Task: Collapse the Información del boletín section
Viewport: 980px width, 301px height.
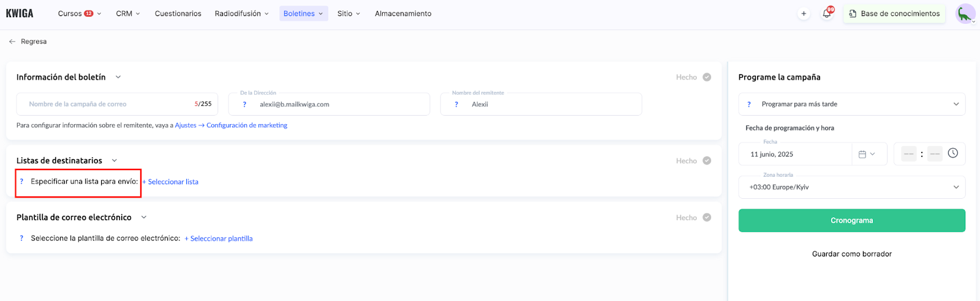Action: [x=118, y=77]
